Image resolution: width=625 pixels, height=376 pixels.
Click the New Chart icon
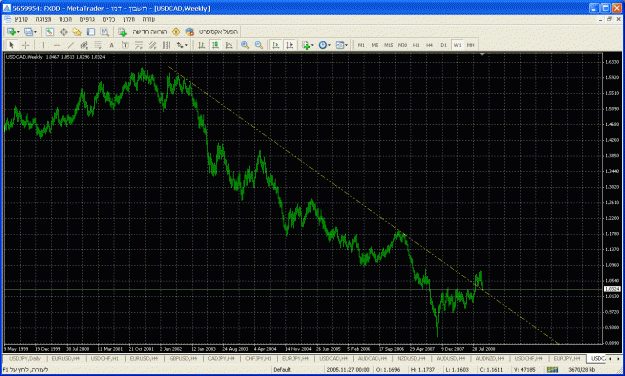(x=11, y=31)
